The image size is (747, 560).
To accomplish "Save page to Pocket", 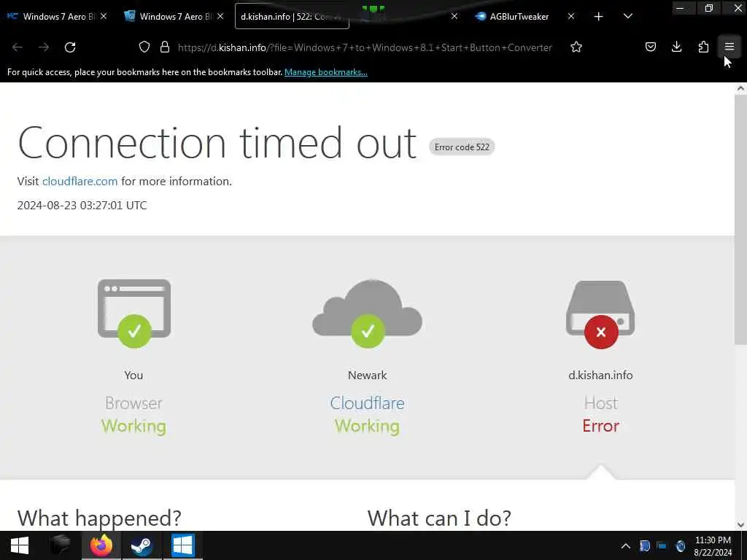I will click(x=651, y=47).
